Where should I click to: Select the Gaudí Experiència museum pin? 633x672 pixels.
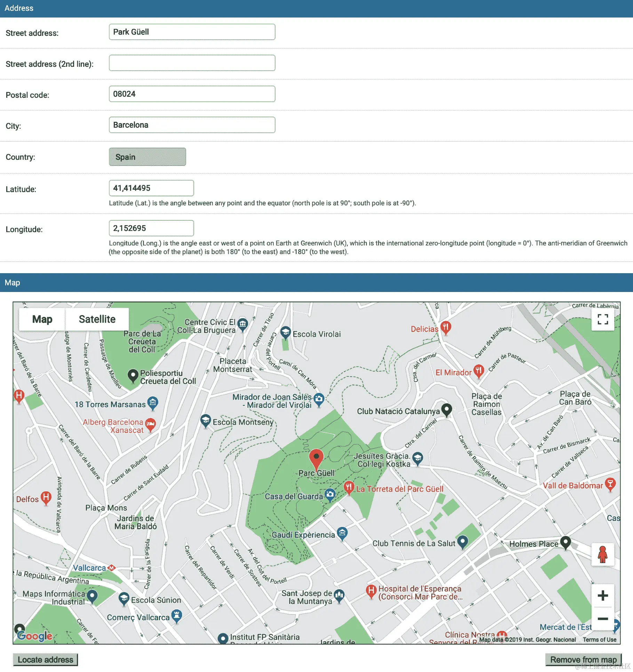pyautogui.click(x=342, y=533)
